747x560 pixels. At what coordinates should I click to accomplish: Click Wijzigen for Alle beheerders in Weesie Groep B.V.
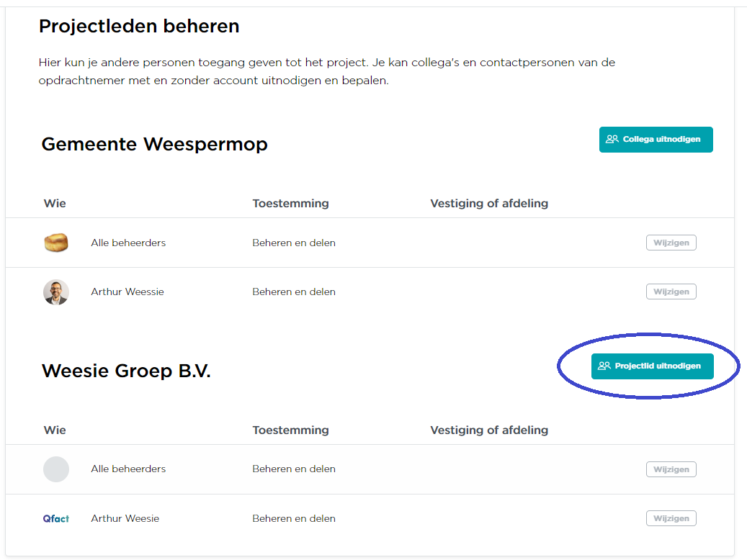[x=671, y=469]
